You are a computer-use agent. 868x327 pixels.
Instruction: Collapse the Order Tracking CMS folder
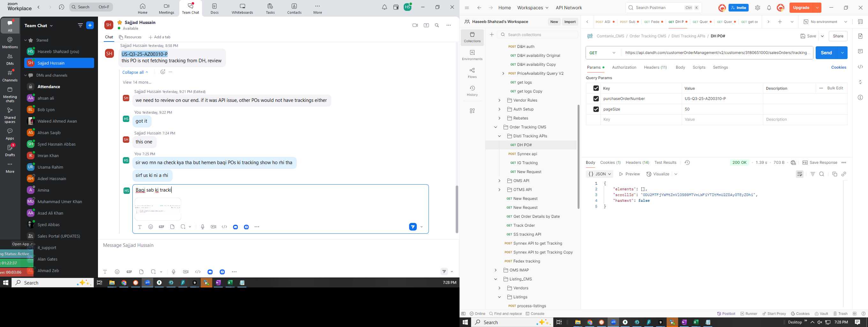496,127
